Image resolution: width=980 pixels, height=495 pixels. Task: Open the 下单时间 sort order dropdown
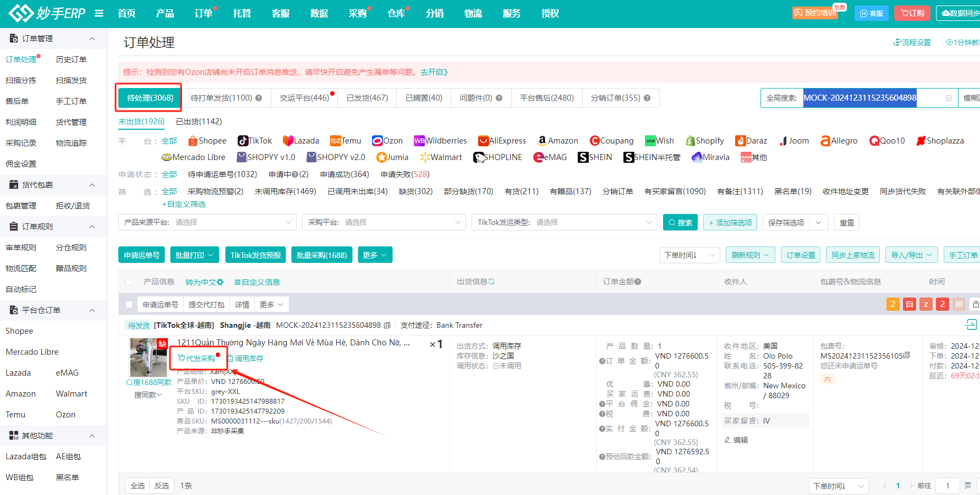coord(689,255)
